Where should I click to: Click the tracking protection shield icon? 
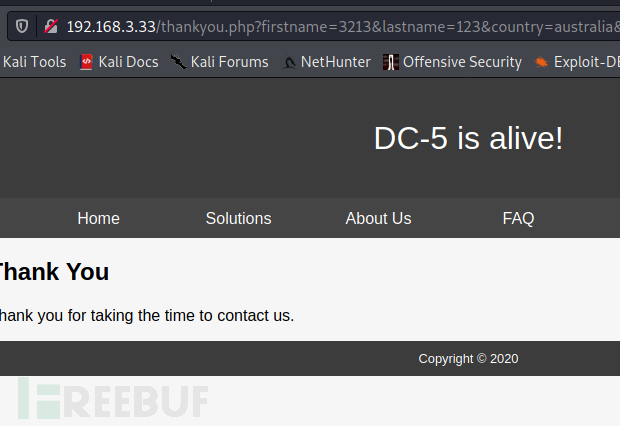22,27
